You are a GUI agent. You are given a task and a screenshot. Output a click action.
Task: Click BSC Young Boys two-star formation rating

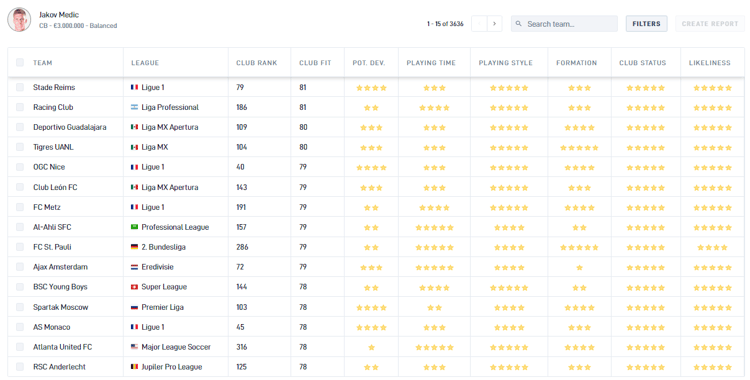579,288
